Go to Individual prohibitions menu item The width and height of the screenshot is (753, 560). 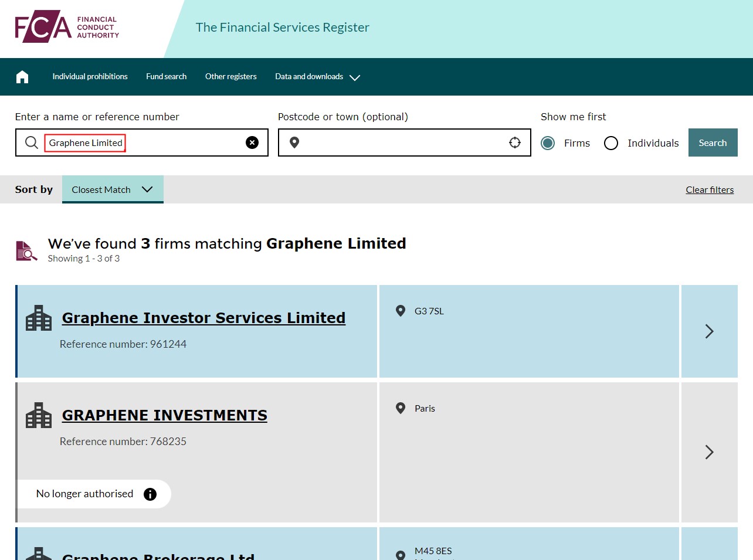click(x=90, y=77)
